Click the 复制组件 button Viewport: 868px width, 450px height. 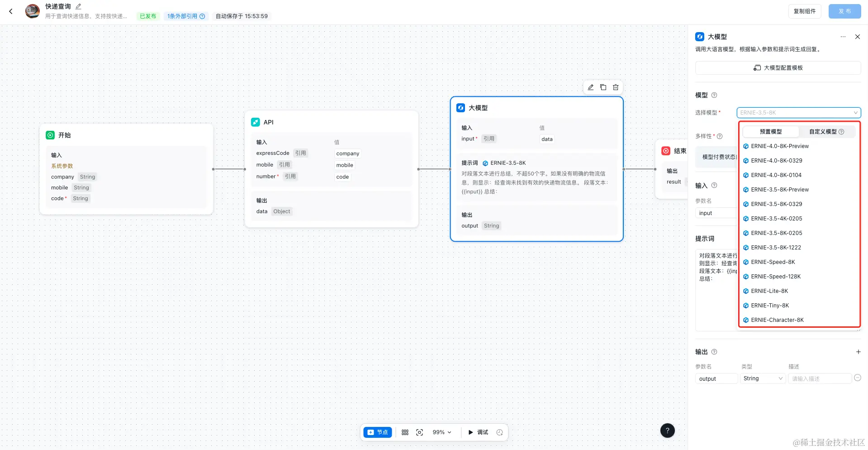point(805,11)
